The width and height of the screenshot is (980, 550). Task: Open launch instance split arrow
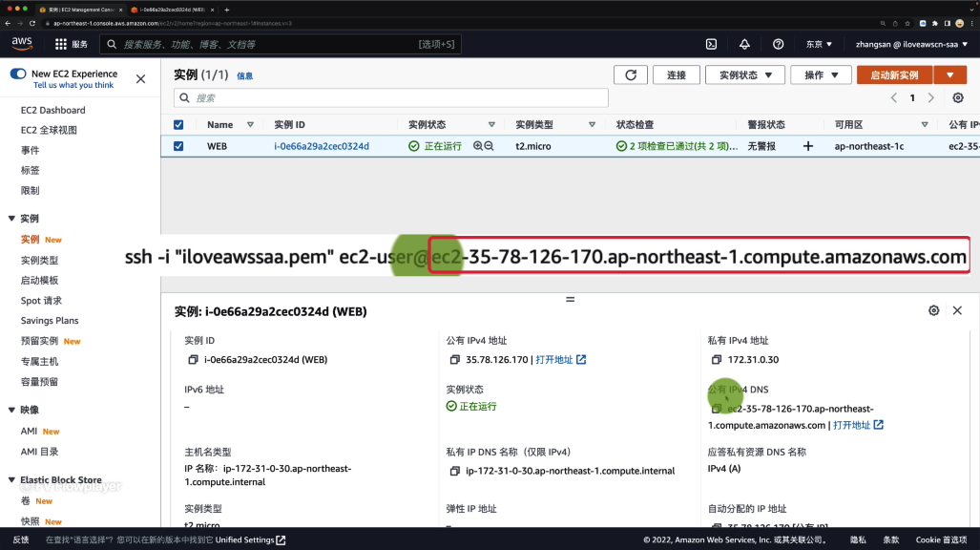pyautogui.click(x=950, y=75)
